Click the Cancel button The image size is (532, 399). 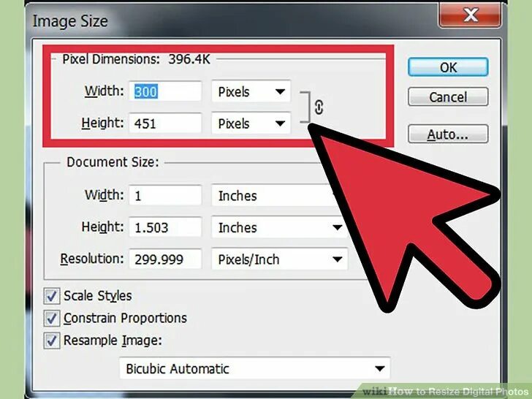coord(448,96)
